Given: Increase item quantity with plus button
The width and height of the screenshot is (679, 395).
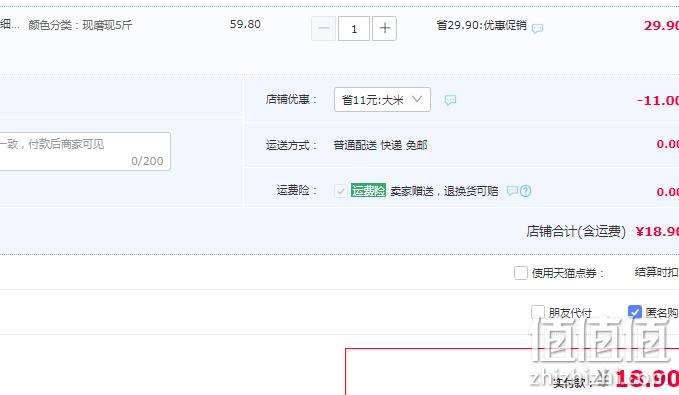Looking at the screenshot, I should [385, 29].
